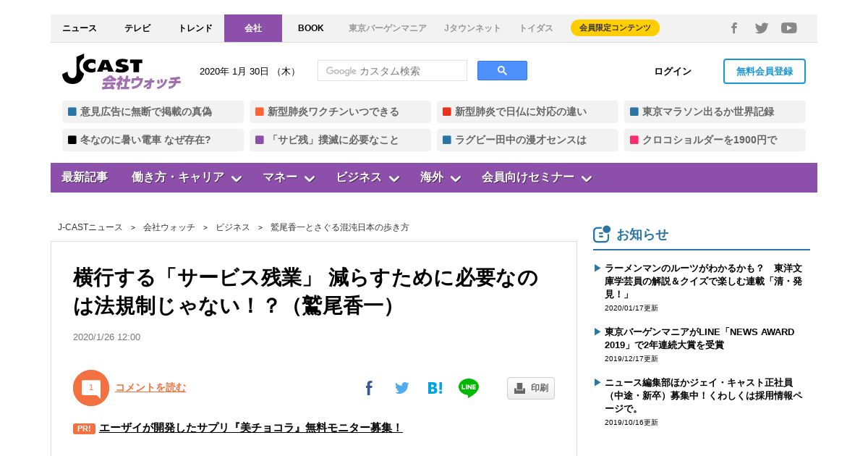868x456 pixels.
Task: Share article via Twitter bird icon
Action: pyautogui.click(x=402, y=388)
